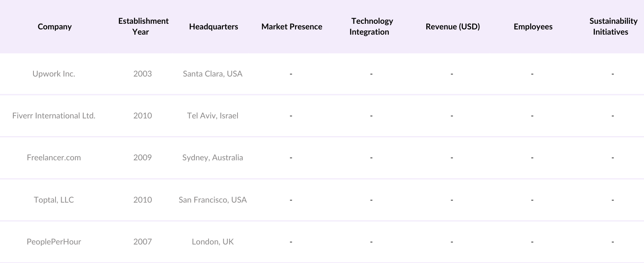Click the Employees column header
Image resolution: width=644 pixels, height=263 pixels.
(533, 27)
